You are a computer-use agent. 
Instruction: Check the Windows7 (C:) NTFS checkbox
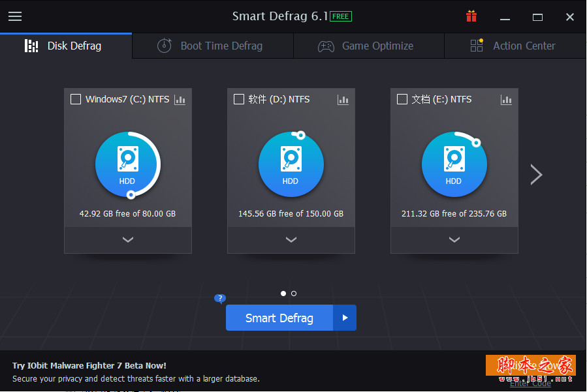click(x=76, y=100)
